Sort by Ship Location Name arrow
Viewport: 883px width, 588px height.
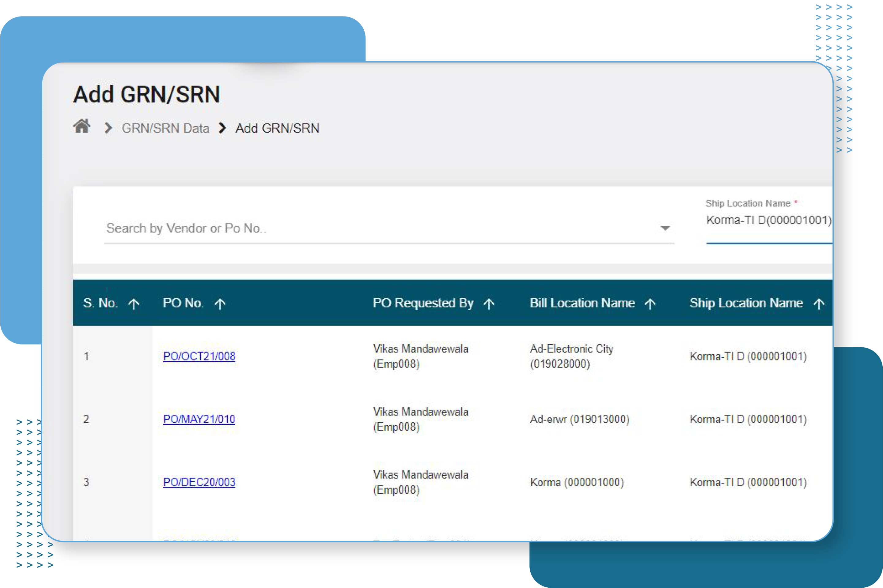pyautogui.click(x=819, y=304)
